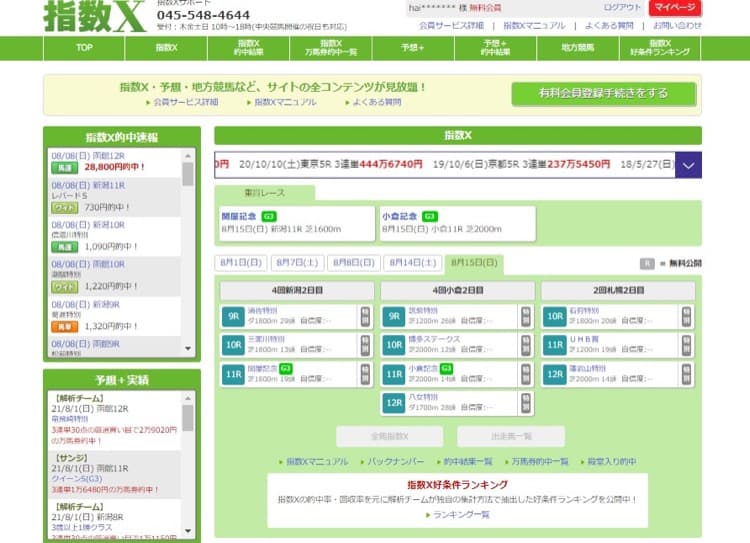Click the G3 badge on 小倉記念 featured card

[430, 216]
